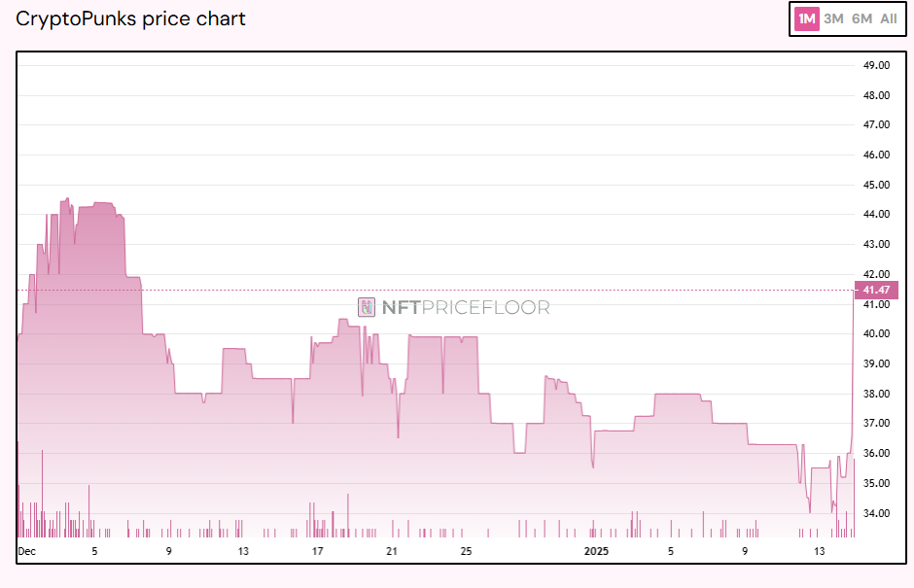
Task: Click the Dec label on the time axis
Action: [26, 551]
